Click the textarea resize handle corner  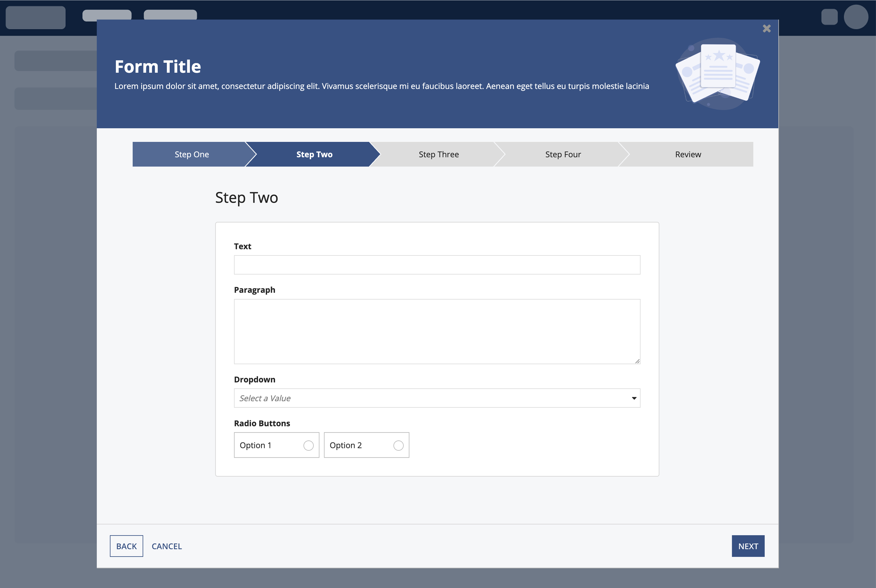637,361
